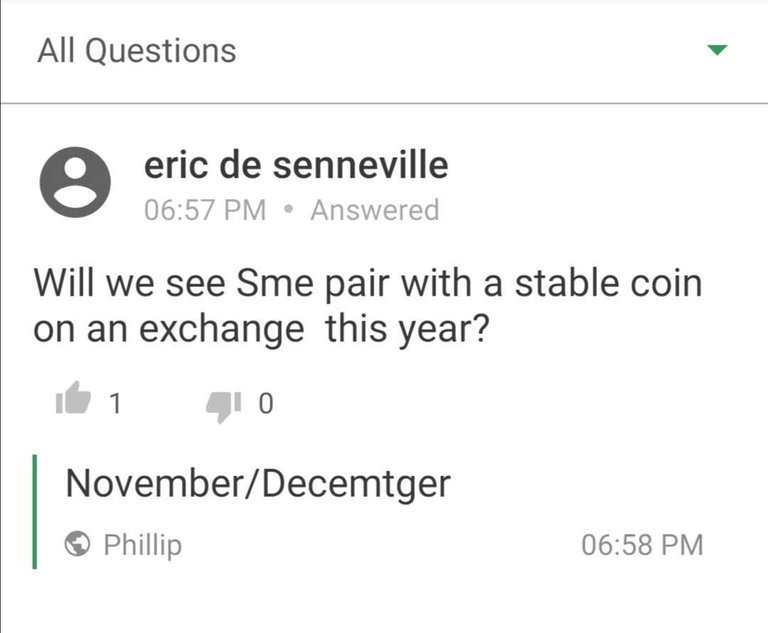
Task: Click the separator dot before Answered
Action: point(288,210)
